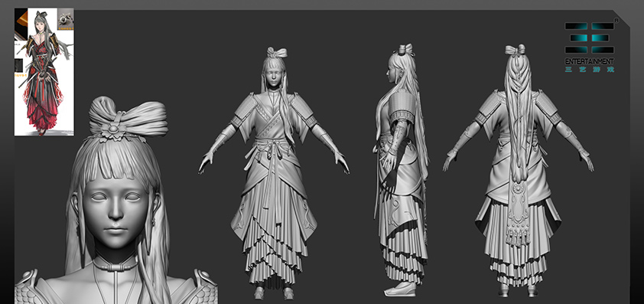This screenshot has height=304, width=644.
Task: Click the small metal ornament reference image
Action: click(65, 18)
